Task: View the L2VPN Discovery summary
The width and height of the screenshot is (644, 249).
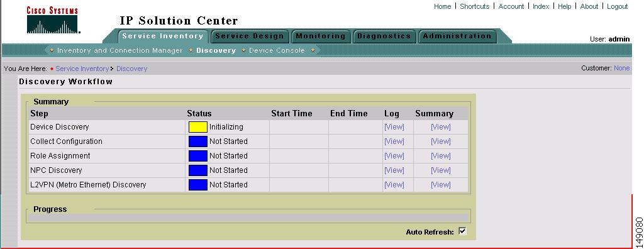Action: coord(441,185)
